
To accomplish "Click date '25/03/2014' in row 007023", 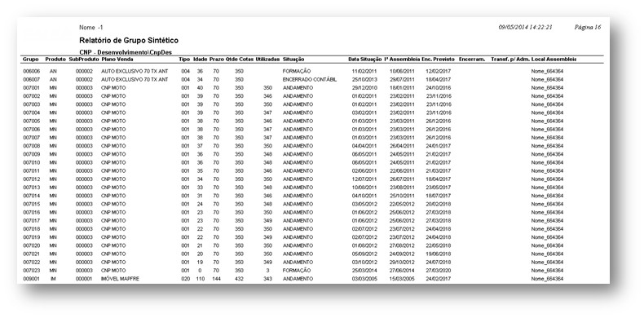I will pyautogui.click(x=364, y=271).
